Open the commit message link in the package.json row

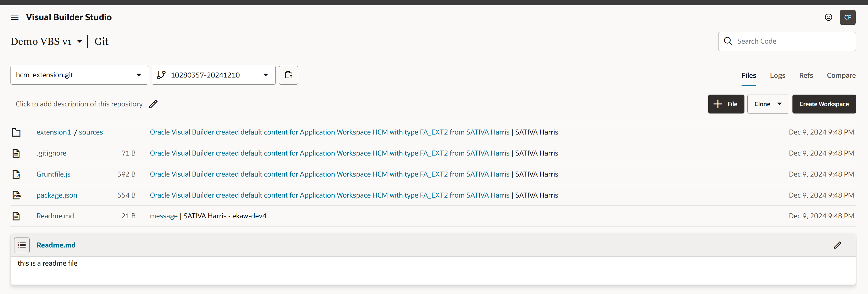(x=329, y=195)
